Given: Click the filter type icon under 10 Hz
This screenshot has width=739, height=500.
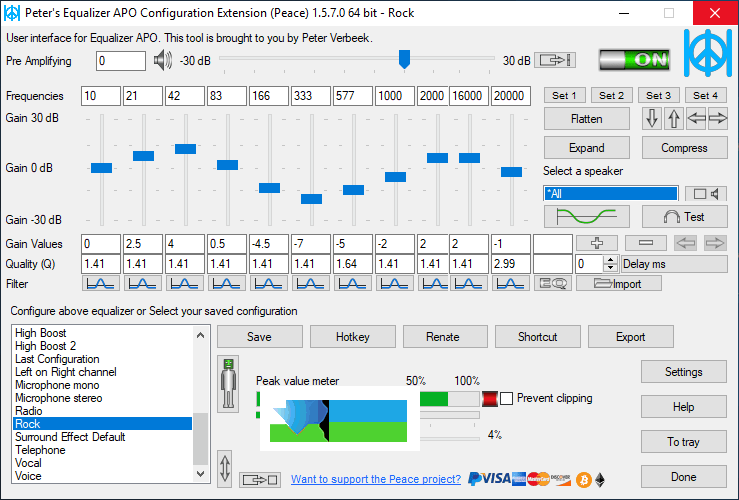Looking at the screenshot, I should point(100,284).
